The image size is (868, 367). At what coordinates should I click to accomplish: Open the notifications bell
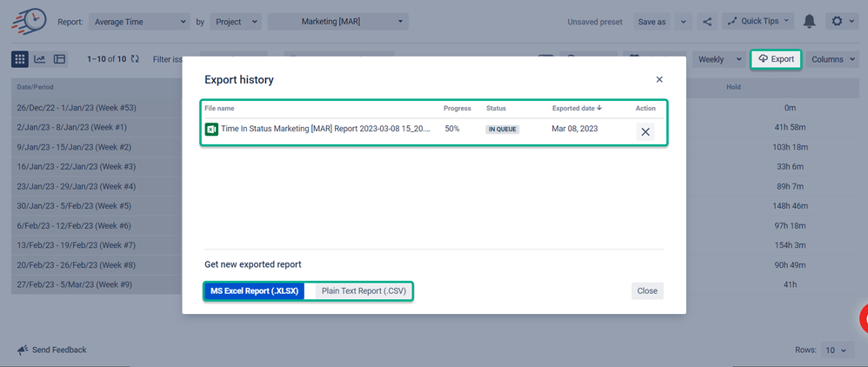tap(810, 22)
